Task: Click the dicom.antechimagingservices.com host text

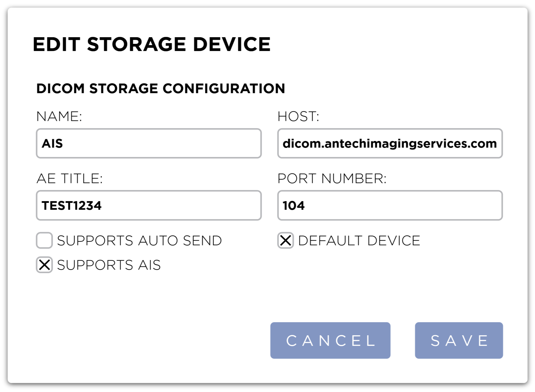Action: coord(390,143)
